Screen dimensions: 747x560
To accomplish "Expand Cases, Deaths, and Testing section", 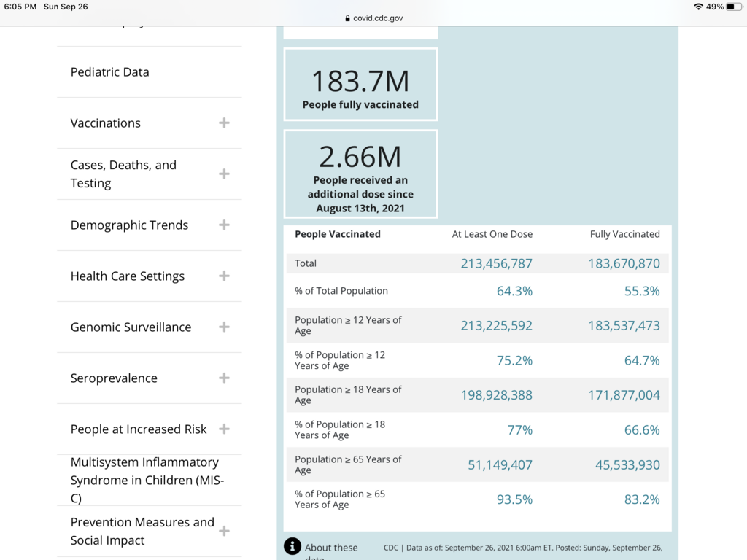I will [x=224, y=174].
